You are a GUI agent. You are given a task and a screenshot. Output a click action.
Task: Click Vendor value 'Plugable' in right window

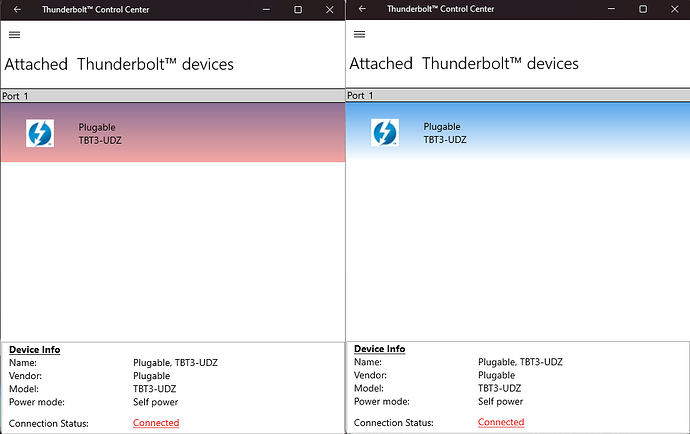pos(496,375)
